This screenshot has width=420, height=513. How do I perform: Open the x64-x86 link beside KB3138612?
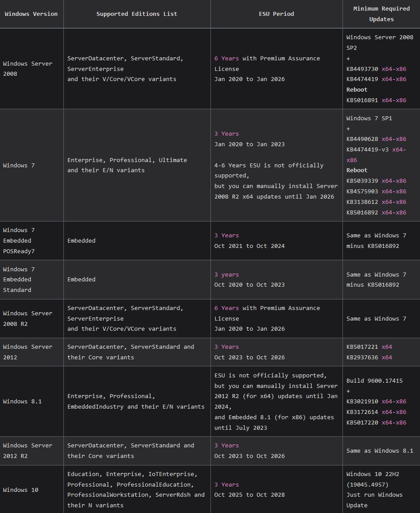[394, 202]
